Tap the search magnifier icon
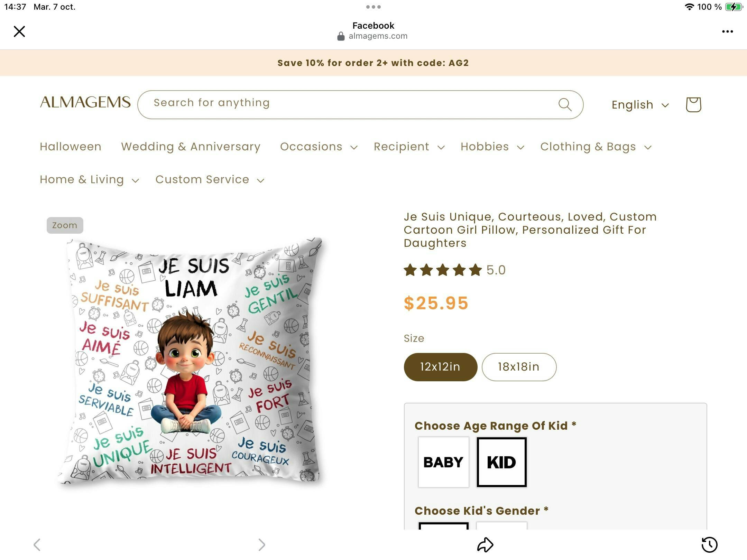Viewport: 747px width, 560px height. (565, 104)
